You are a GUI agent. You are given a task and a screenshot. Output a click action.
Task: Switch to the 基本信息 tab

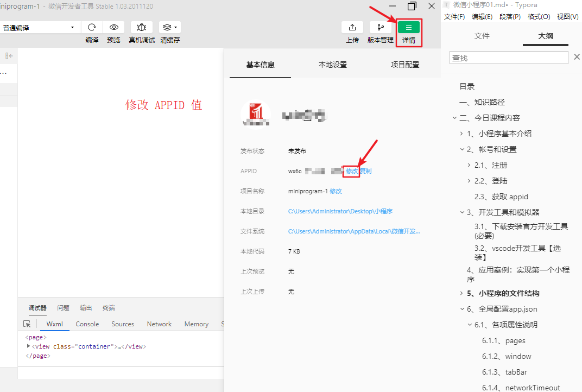[x=260, y=65]
